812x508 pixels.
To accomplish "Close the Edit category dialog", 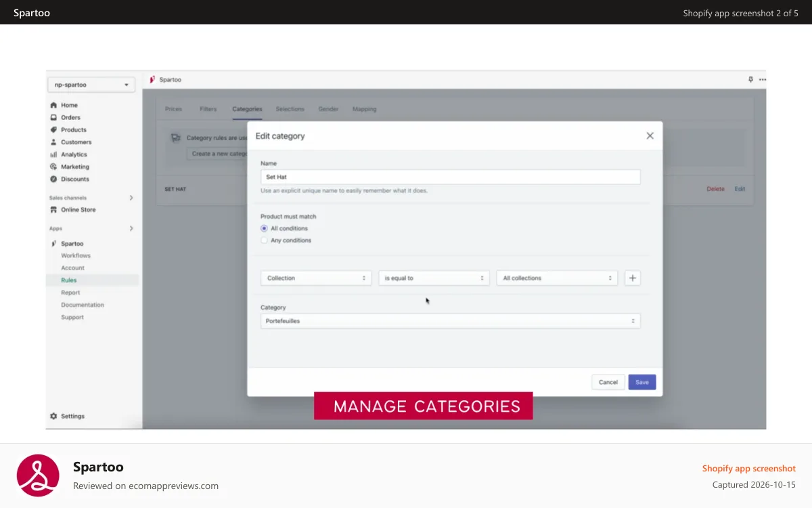I will pyautogui.click(x=650, y=135).
